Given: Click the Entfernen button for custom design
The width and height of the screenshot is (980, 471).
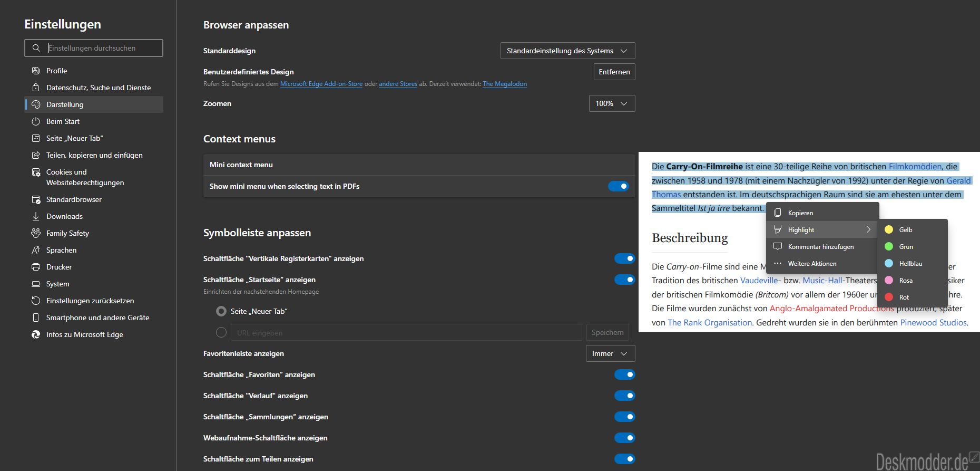Looking at the screenshot, I should (614, 72).
